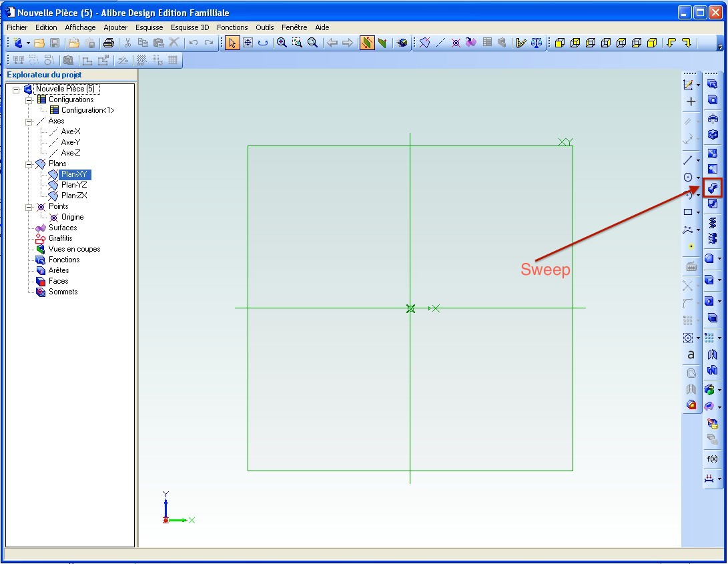
Task: Collapse the Plans tree node
Action: pos(29,164)
